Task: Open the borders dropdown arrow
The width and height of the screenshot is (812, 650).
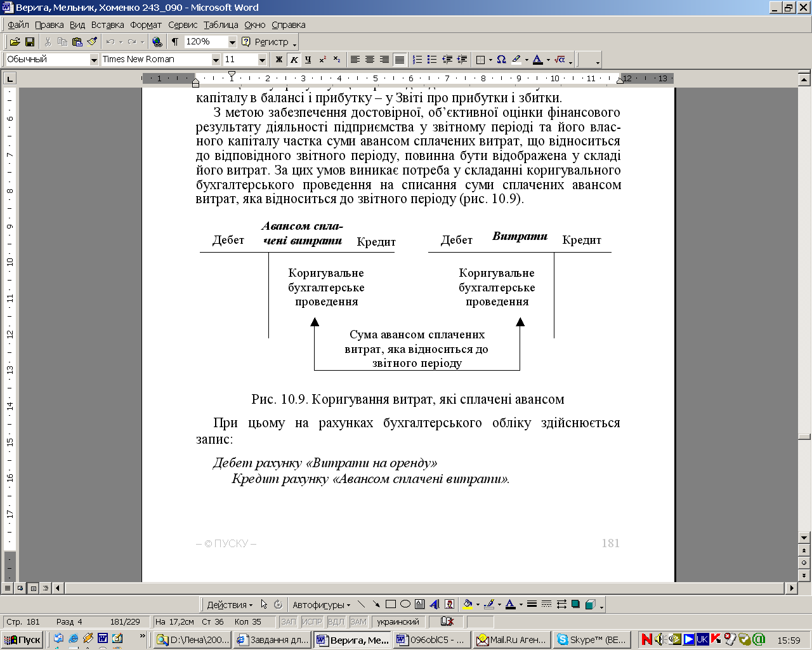Action: coord(490,60)
